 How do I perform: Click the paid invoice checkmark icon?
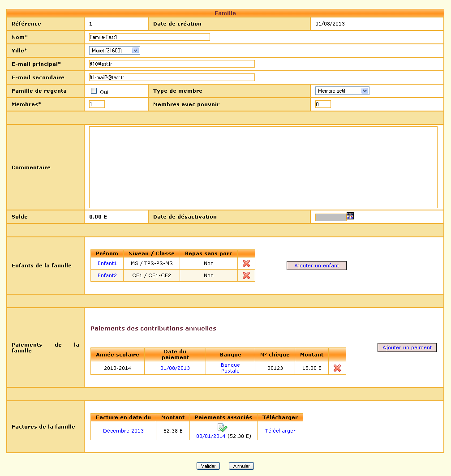(x=223, y=428)
